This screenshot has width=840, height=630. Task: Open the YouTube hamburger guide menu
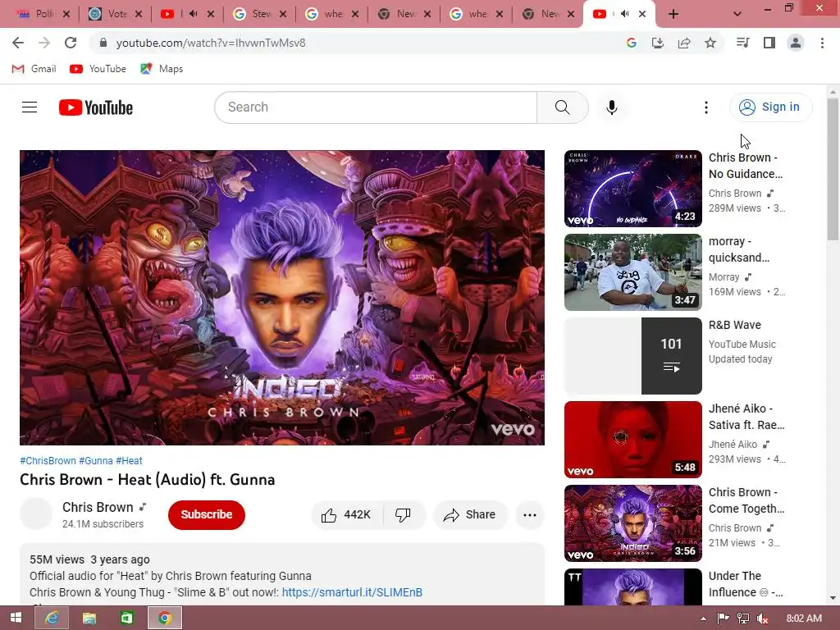[x=30, y=107]
